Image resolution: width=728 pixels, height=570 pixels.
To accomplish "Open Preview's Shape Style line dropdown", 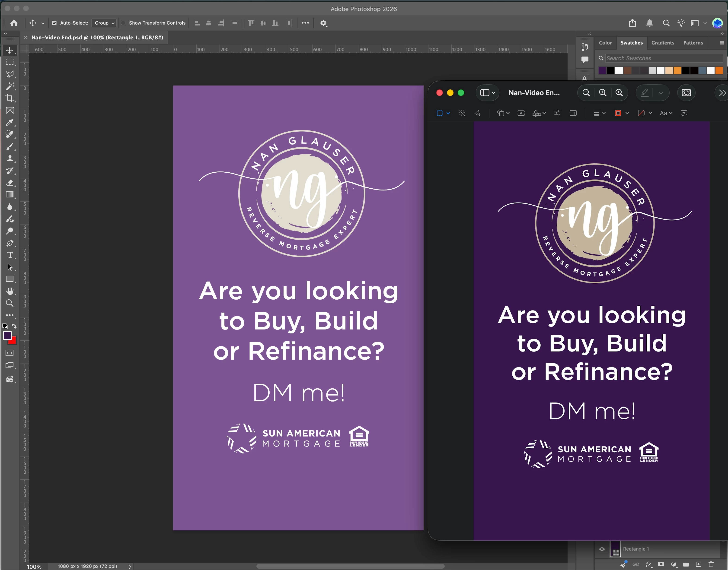I will (x=600, y=113).
